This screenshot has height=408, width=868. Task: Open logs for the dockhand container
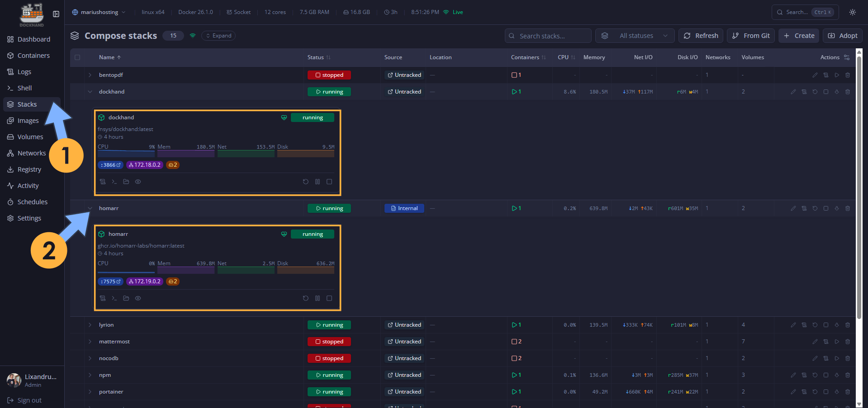point(102,182)
